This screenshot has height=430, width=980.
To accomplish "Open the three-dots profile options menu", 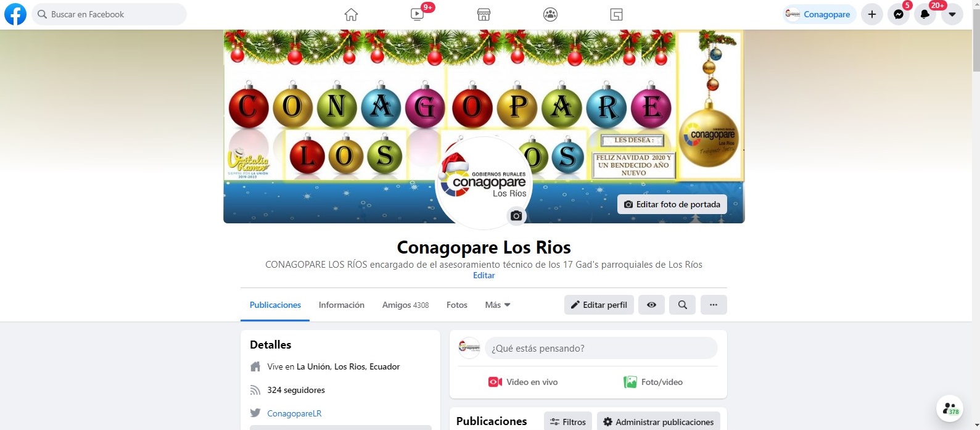I will pyautogui.click(x=714, y=305).
